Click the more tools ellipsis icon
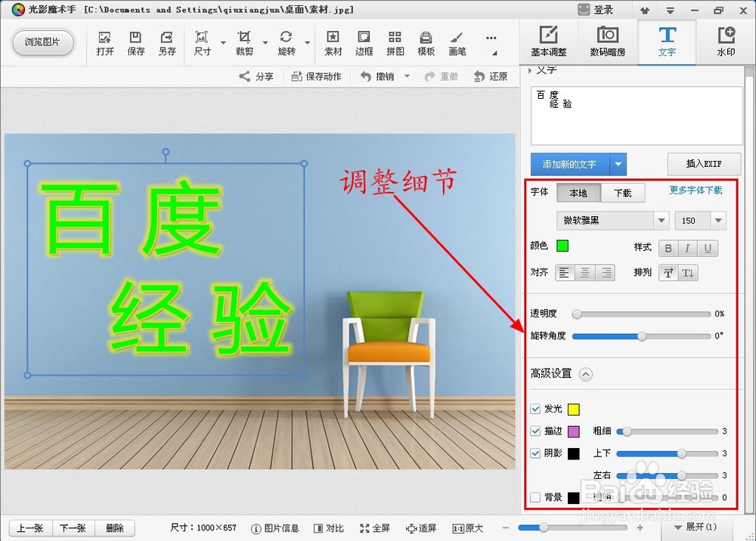Screen dimensions: 756x541 click(491, 38)
